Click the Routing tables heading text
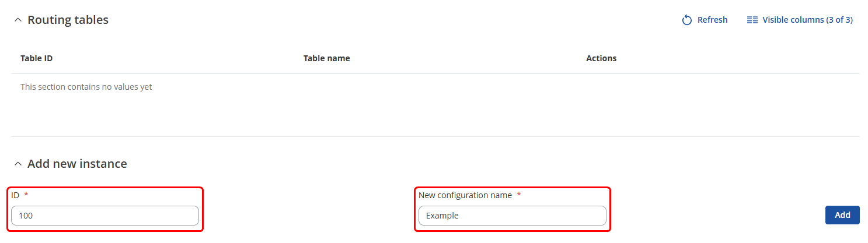The width and height of the screenshot is (868, 243). [68, 20]
